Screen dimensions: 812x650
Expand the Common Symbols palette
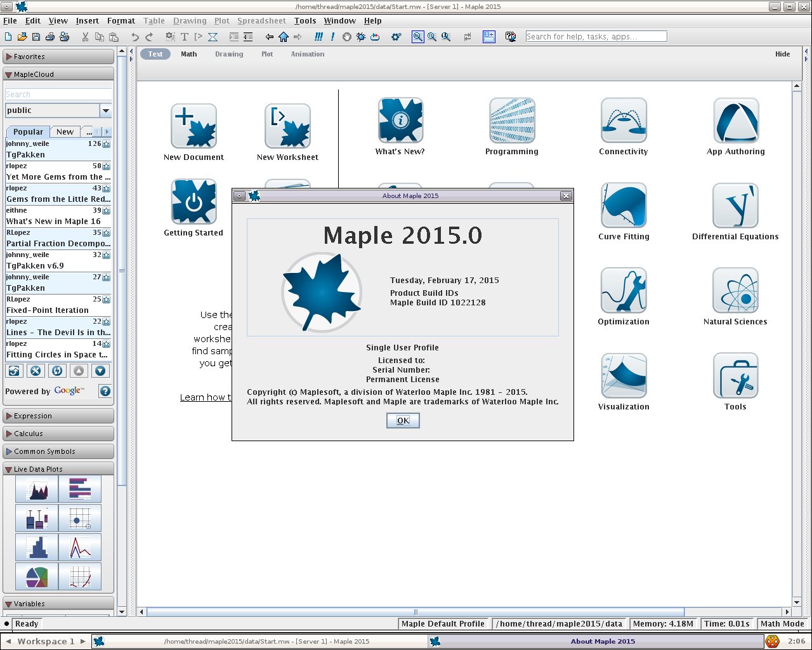tap(58, 451)
